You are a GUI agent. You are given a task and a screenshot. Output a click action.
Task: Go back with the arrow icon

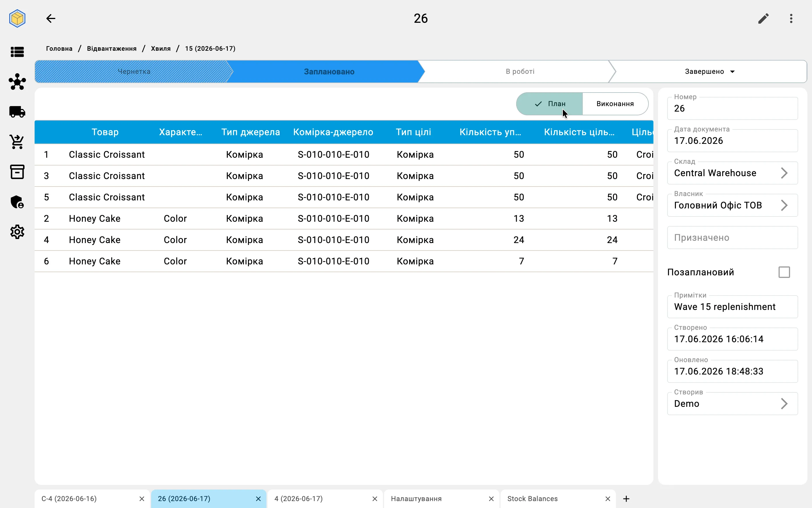pos(51,18)
